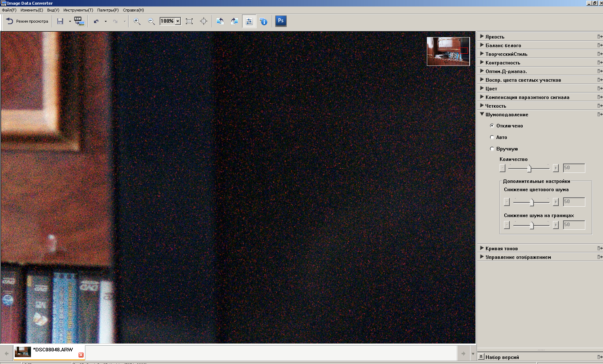The image size is (603, 364).
Task: Open the 100% zoom level dropdown
Action: click(178, 22)
